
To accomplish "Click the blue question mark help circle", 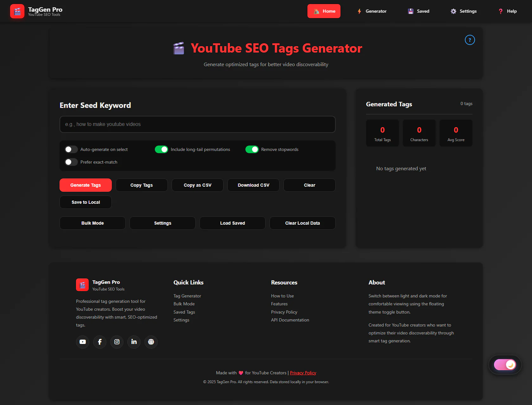I will (x=470, y=40).
